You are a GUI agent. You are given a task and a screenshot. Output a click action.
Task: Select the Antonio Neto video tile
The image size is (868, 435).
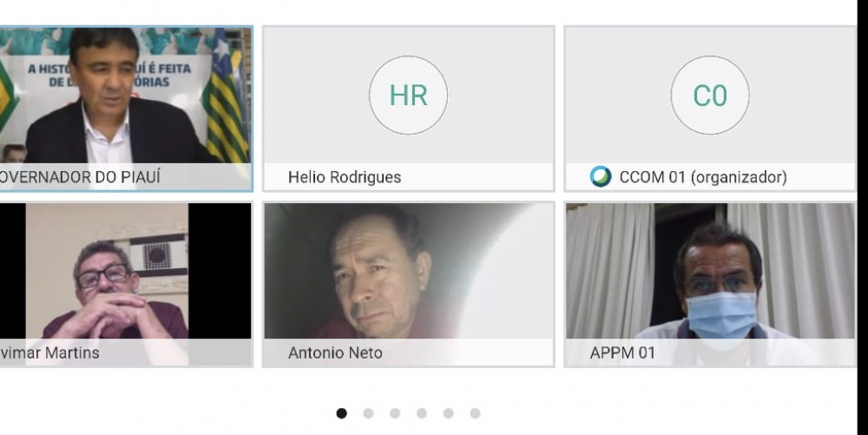tap(408, 274)
